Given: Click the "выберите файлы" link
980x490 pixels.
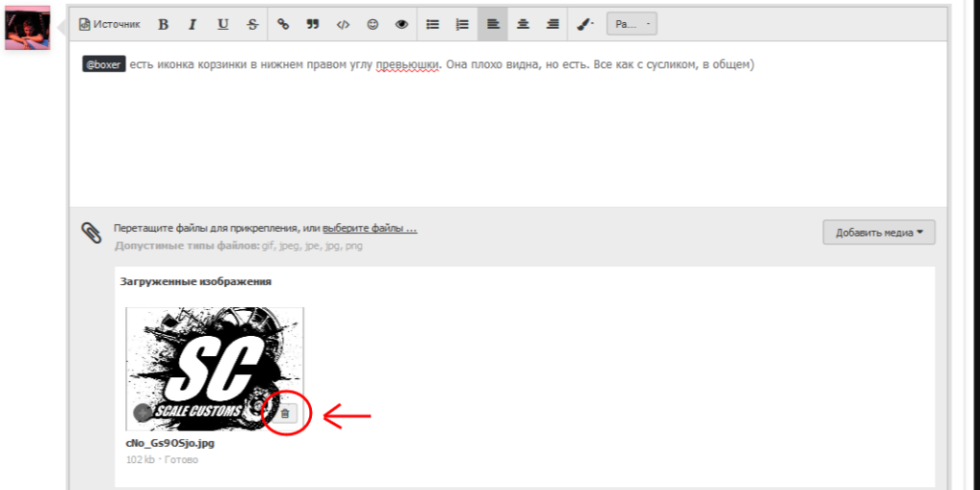Looking at the screenshot, I should (x=369, y=229).
